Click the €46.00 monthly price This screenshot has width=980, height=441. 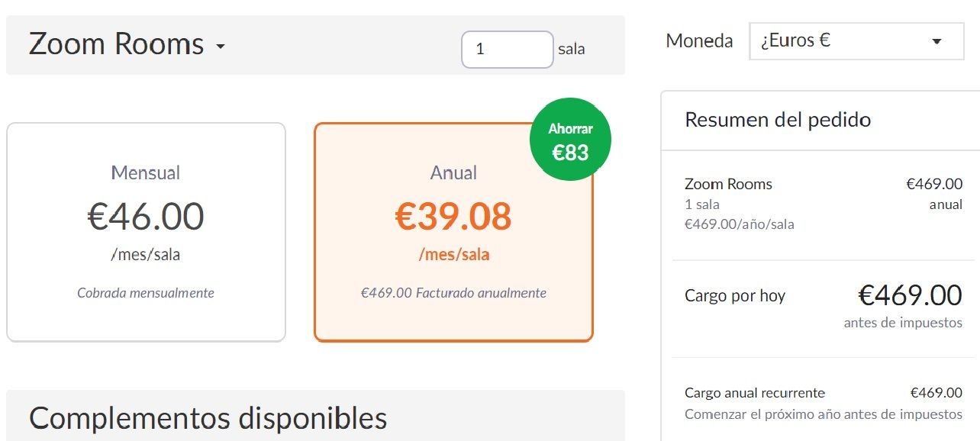146,216
